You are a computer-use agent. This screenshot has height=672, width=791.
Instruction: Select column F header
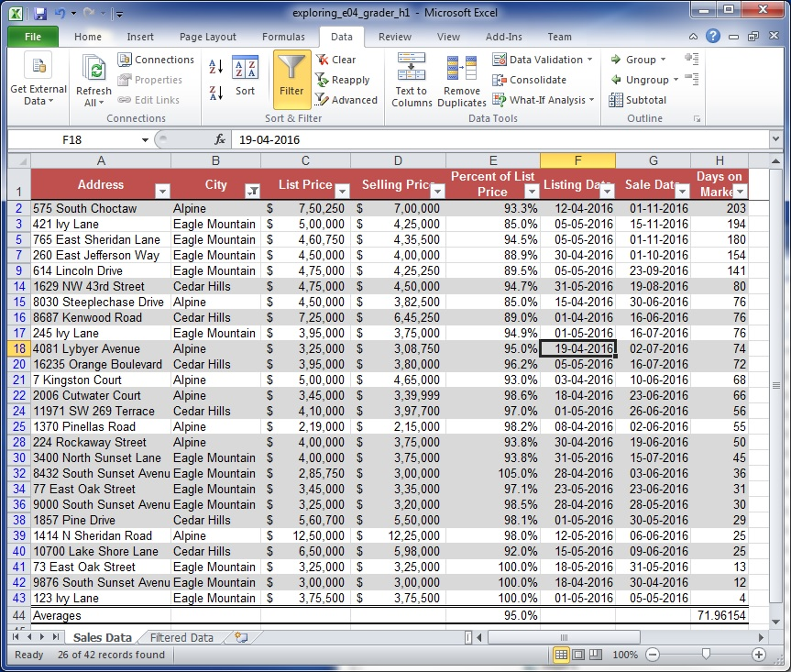point(578,160)
